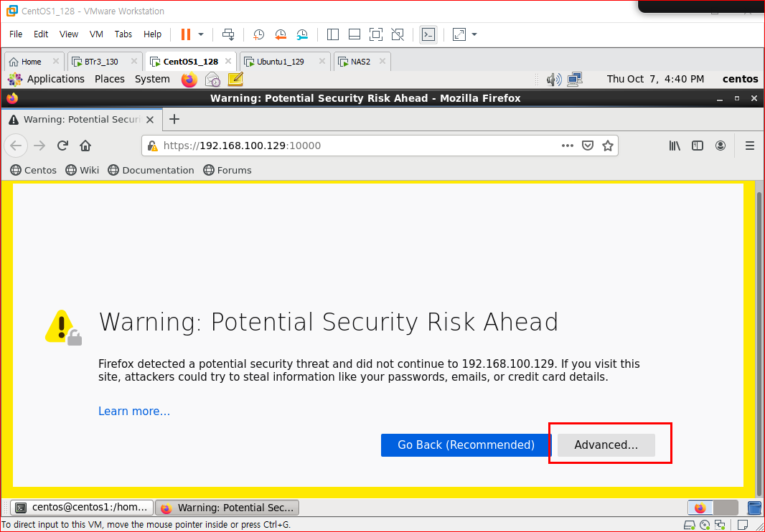765x532 pixels.
Task: Click Go Back (Recommended) button
Action: pyautogui.click(x=466, y=445)
